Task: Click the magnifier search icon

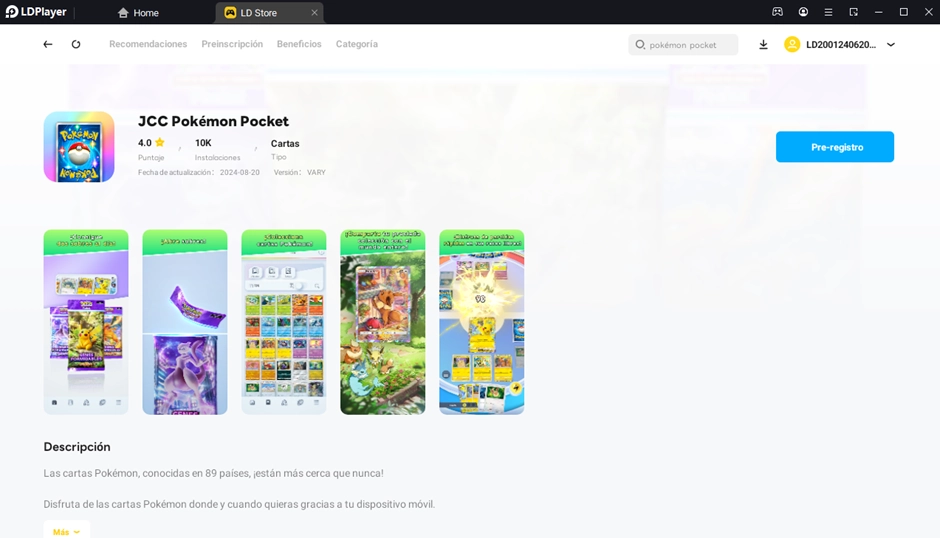Action: pyautogui.click(x=640, y=44)
